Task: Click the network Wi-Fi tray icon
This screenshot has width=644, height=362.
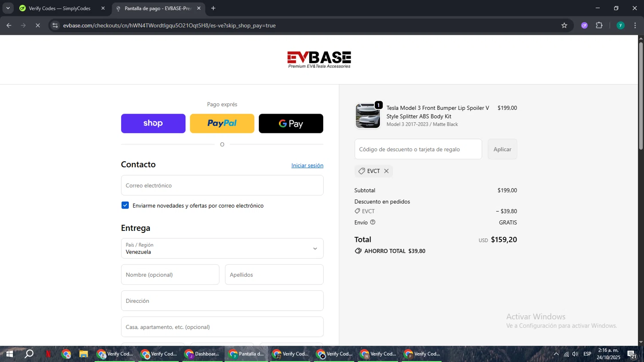Action: 566,354
